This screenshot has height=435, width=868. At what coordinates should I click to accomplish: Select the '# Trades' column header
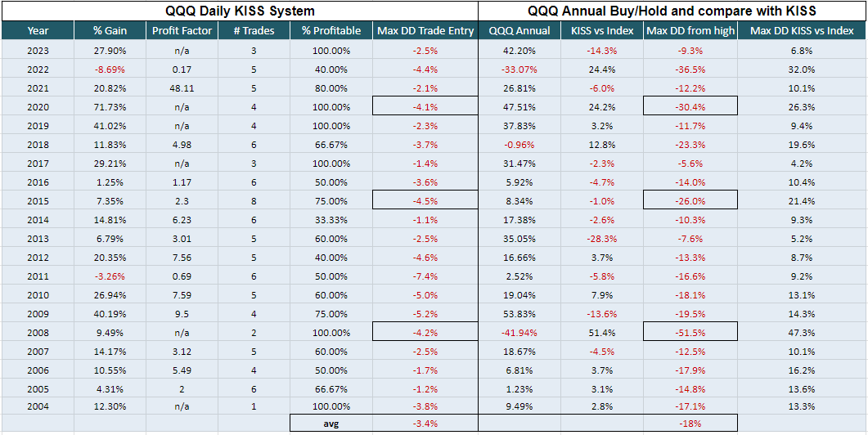[254, 31]
